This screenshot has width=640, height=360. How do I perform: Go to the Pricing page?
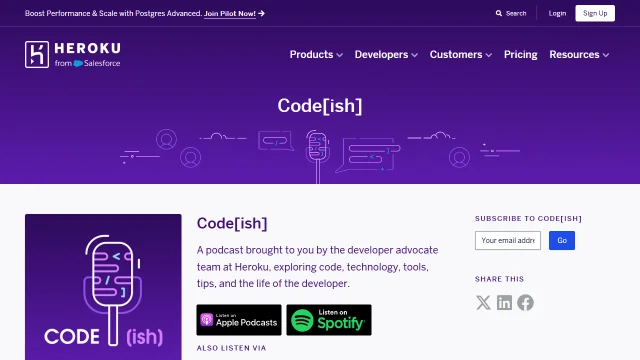(x=520, y=55)
